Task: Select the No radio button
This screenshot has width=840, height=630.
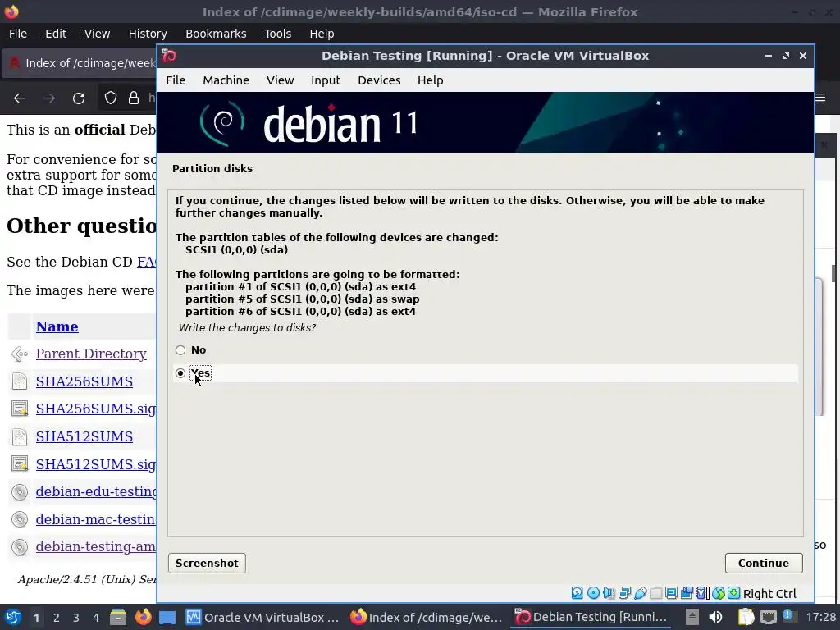Action: pos(180,350)
